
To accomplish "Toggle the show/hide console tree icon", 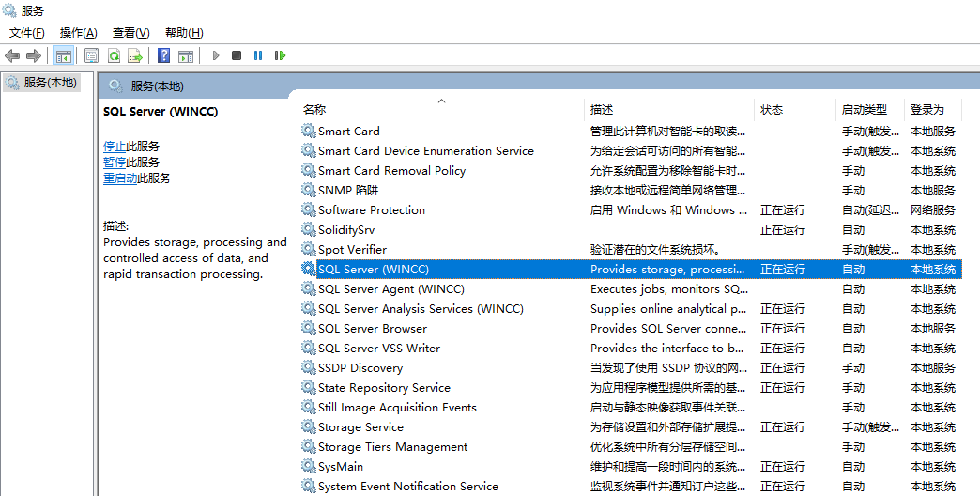I will pyautogui.click(x=63, y=55).
